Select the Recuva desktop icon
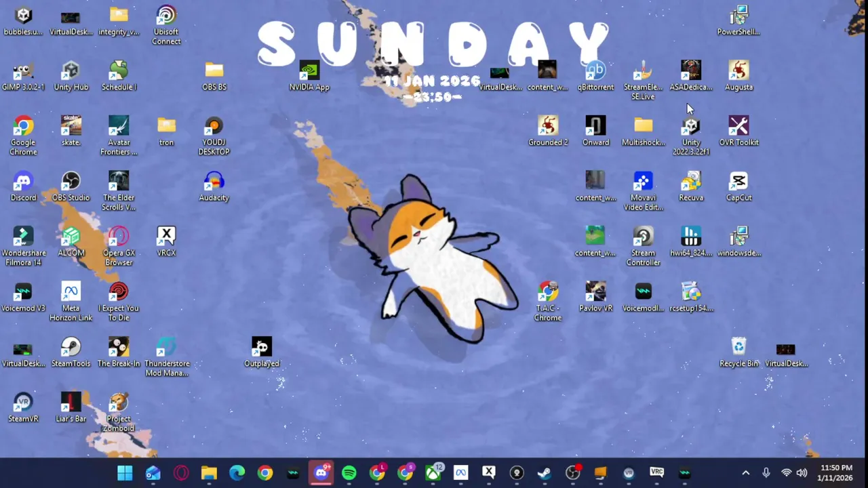Image resolution: width=868 pixels, height=488 pixels. click(691, 186)
